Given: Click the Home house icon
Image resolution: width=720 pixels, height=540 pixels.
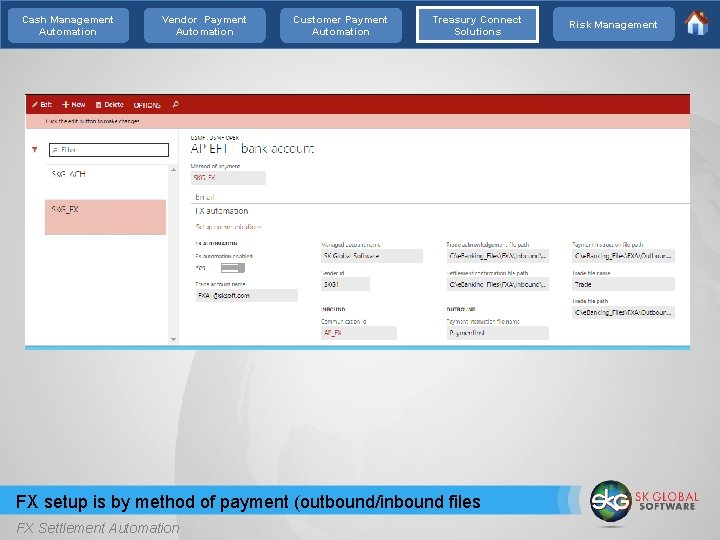Looking at the screenshot, I should 697,23.
